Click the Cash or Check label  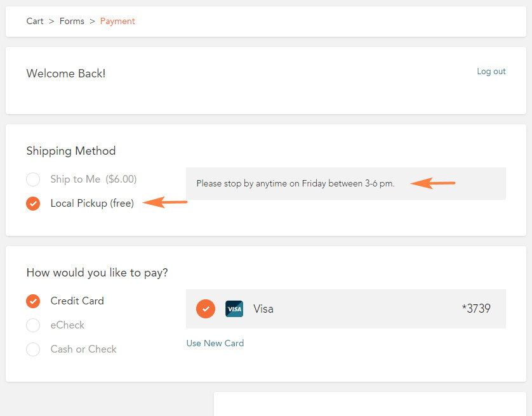(83, 349)
